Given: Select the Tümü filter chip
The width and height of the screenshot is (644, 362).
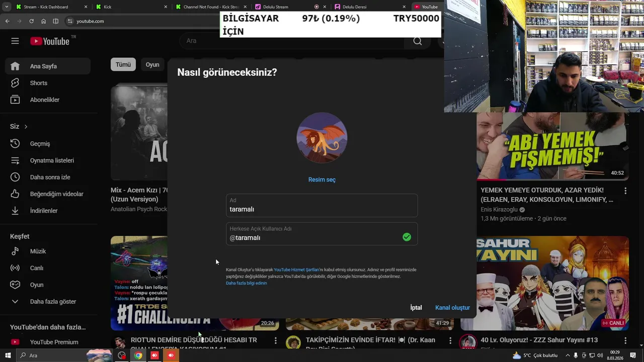Looking at the screenshot, I should [123, 64].
